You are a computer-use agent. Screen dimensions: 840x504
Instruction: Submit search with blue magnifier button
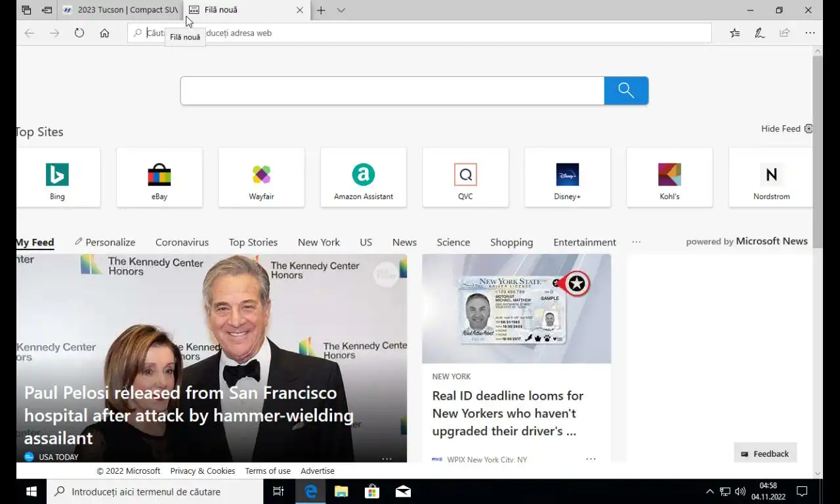click(x=626, y=91)
